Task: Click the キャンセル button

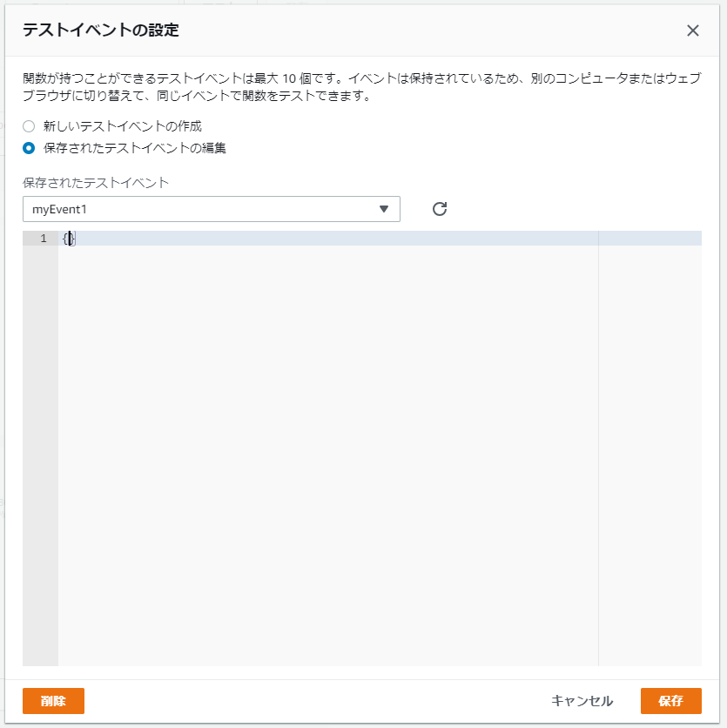Action: tap(582, 701)
